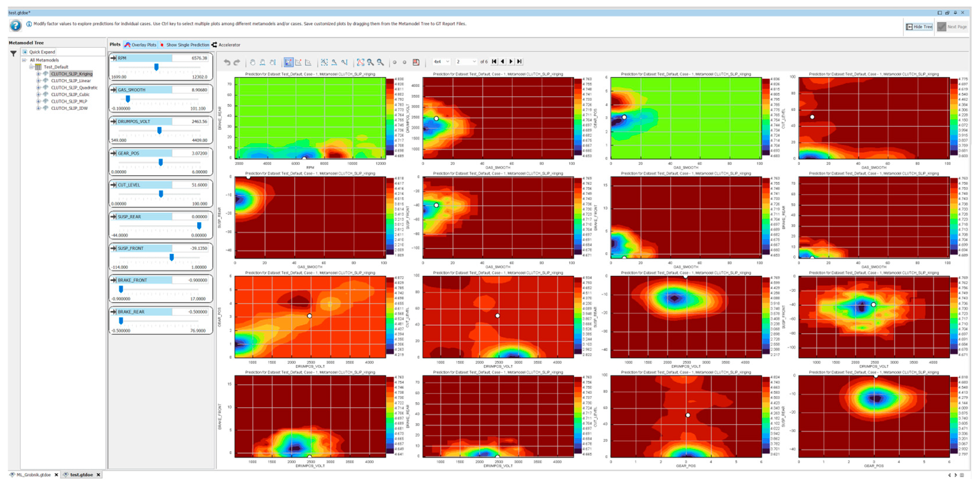Click the blue help question mark icon
This screenshot has height=483, width=980.
pyautogui.click(x=16, y=26)
